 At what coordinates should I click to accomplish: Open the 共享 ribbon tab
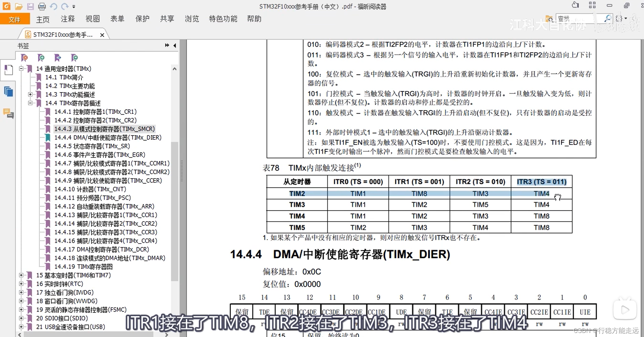coord(167,19)
